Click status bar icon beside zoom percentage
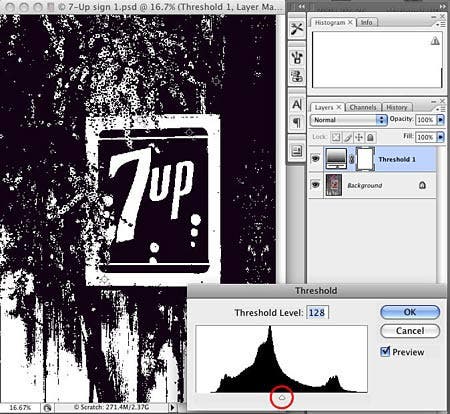 pyautogui.click(x=47, y=407)
